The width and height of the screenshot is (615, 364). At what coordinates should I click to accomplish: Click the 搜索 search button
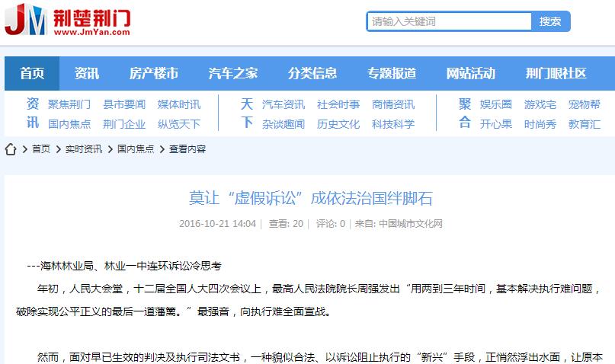(550, 21)
